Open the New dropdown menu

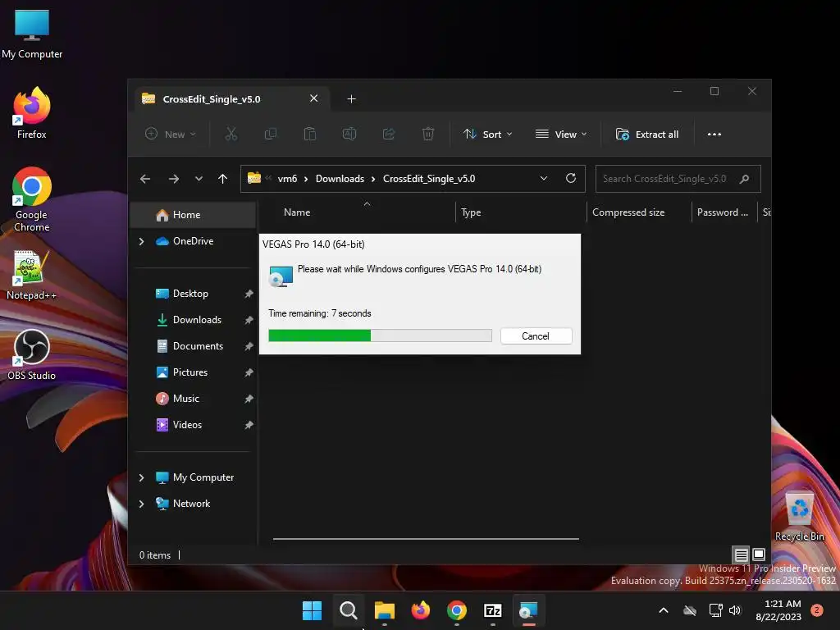pyautogui.click(x=171, y=134)
